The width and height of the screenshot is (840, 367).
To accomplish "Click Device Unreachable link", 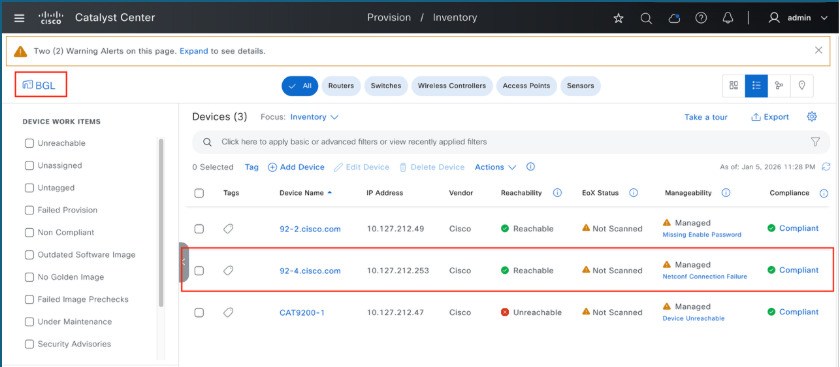I will (x=694, y=318).
